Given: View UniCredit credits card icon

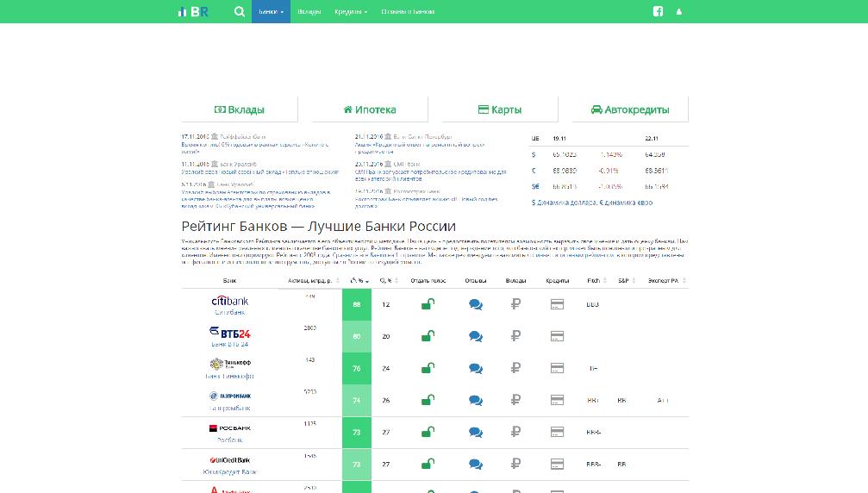Looking at the screenshot, I should (x=557, y=465).
